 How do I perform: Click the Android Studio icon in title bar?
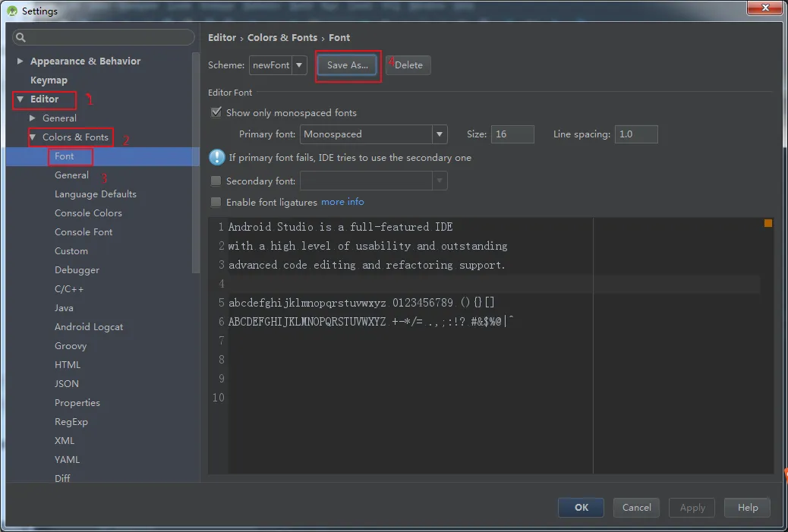click(12, 11)
